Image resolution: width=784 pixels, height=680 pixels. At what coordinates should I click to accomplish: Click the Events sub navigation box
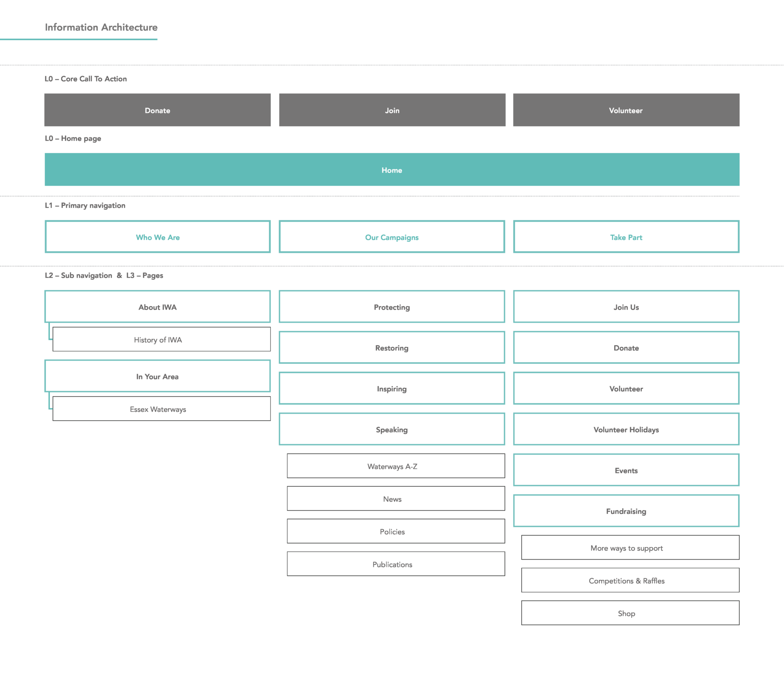tap(626, 470)
